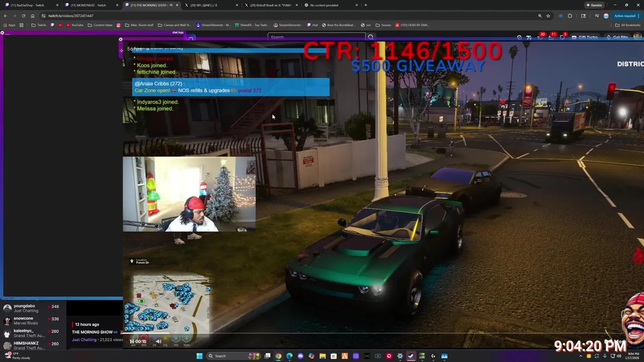
Task: Open Task View from taskbar
Action: 267,356
